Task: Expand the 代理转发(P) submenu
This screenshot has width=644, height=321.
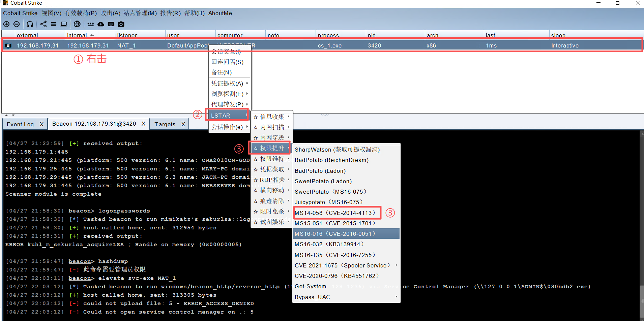Action: (230, 104)
